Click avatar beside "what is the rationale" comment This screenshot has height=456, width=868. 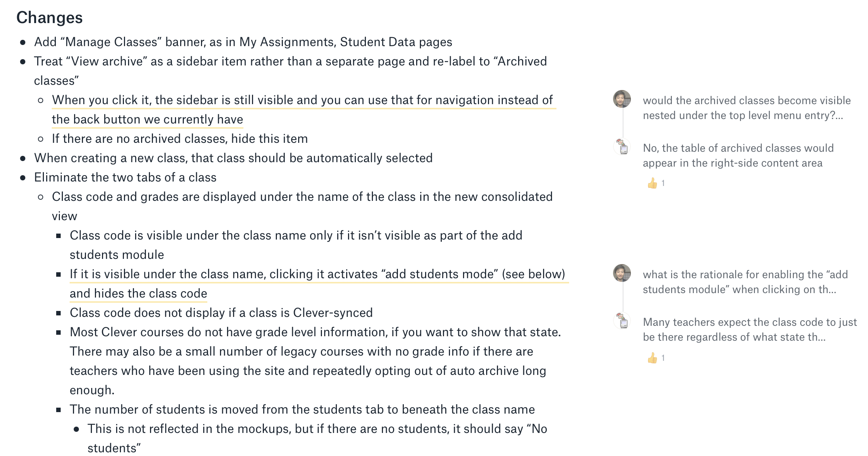point(622,273)
